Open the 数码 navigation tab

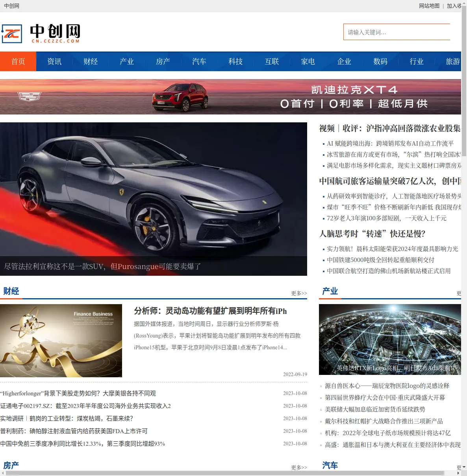pos(380,61)
